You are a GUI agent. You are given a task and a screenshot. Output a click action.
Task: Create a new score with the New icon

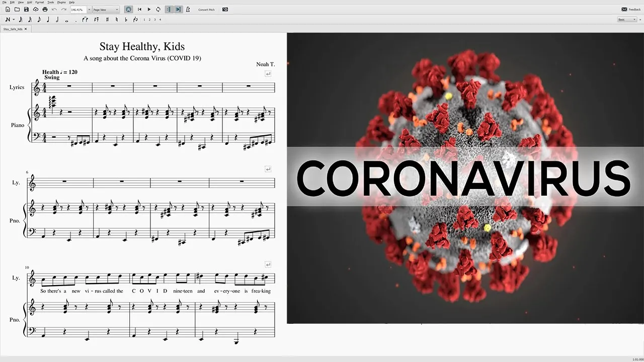coord(8,10)
